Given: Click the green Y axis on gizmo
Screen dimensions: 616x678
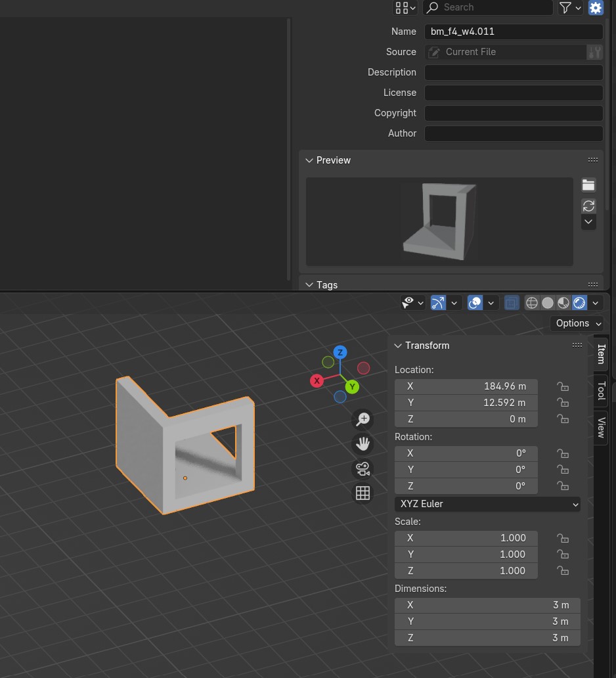Looking at the screenshot, I should pos(352,387).
